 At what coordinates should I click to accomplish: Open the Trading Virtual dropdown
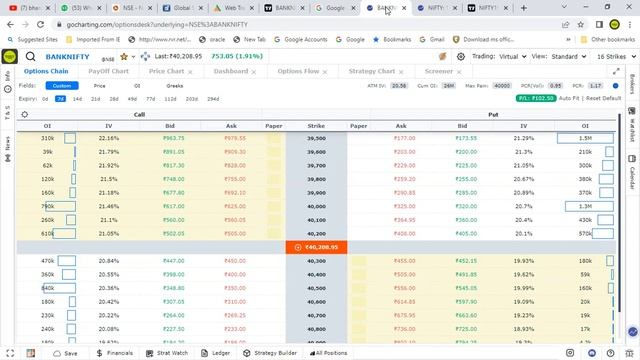tap(513, 56)
